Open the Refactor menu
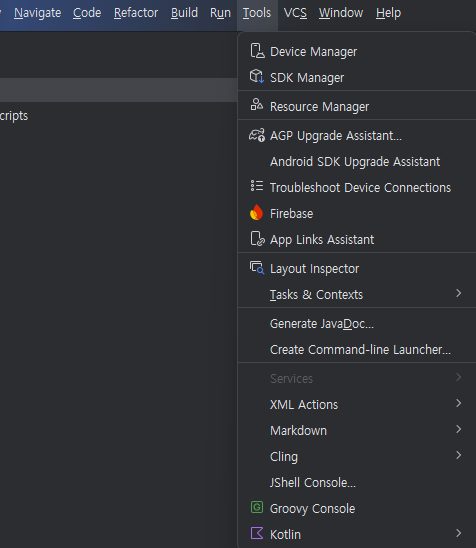Viewport: 476px width, 548px height. pos(136,13)
